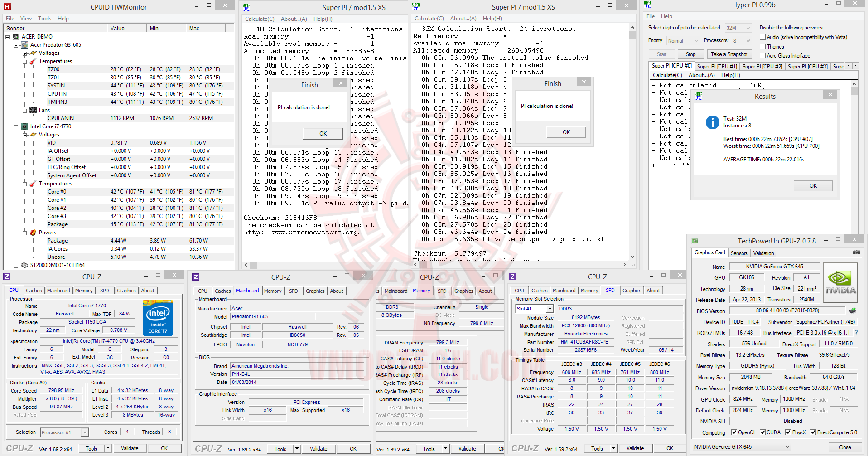The width and height of the screenshot is (868, 456).
Task: Click the horizontal scrollbar of the 1M Super PI window
Action: pyautogui.click(x=325, y=265)
